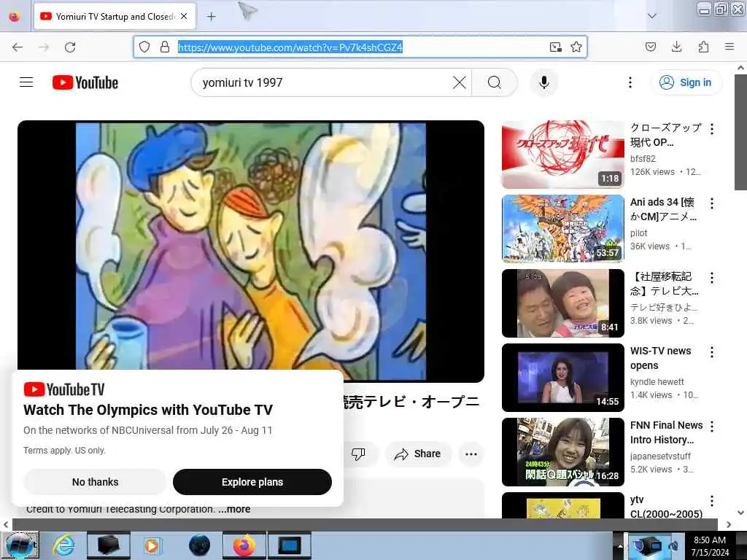
Task: Open the shield tracking protection icon
Action: pos(144,47)
